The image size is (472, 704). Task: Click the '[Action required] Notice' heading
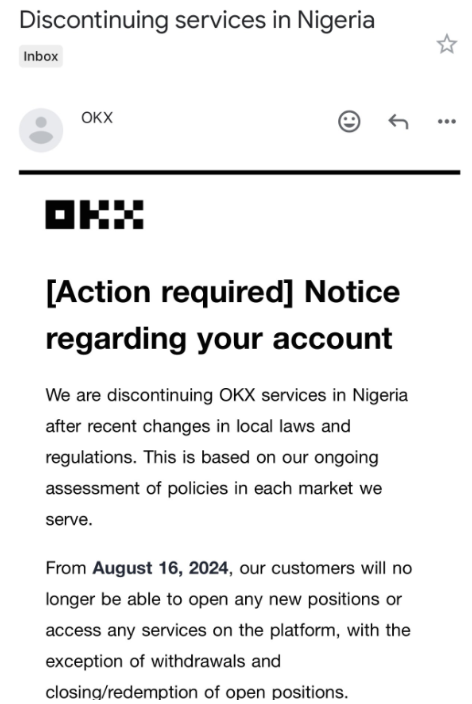223,292
